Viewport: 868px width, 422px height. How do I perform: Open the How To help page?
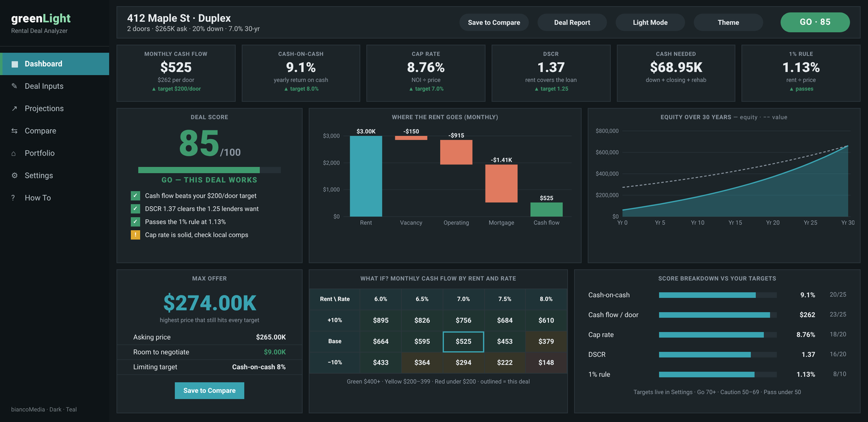[x=55, y=198]
